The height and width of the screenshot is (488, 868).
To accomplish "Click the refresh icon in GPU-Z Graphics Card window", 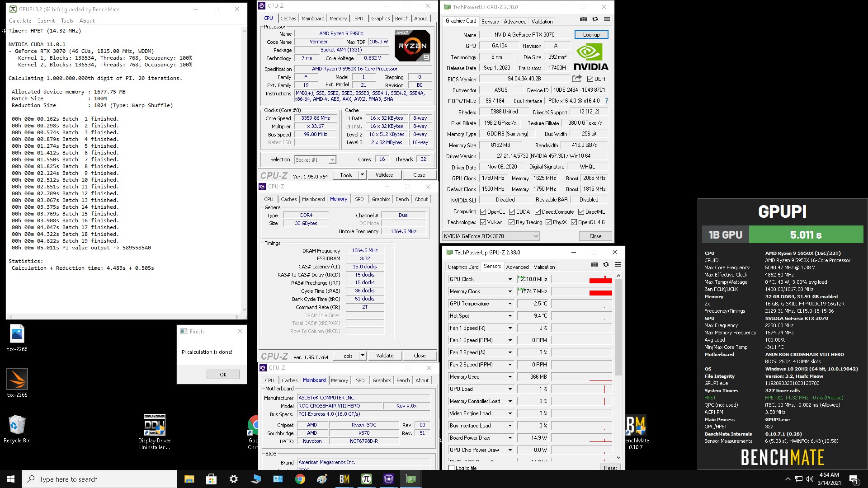I will pyautogui.click(x=595, y=19).
